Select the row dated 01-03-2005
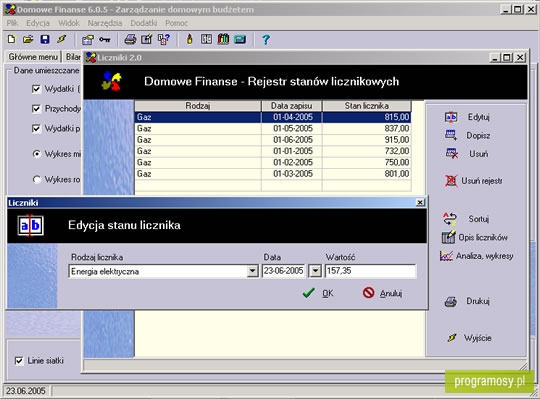 pyautogui.click(x=273, y=174)
